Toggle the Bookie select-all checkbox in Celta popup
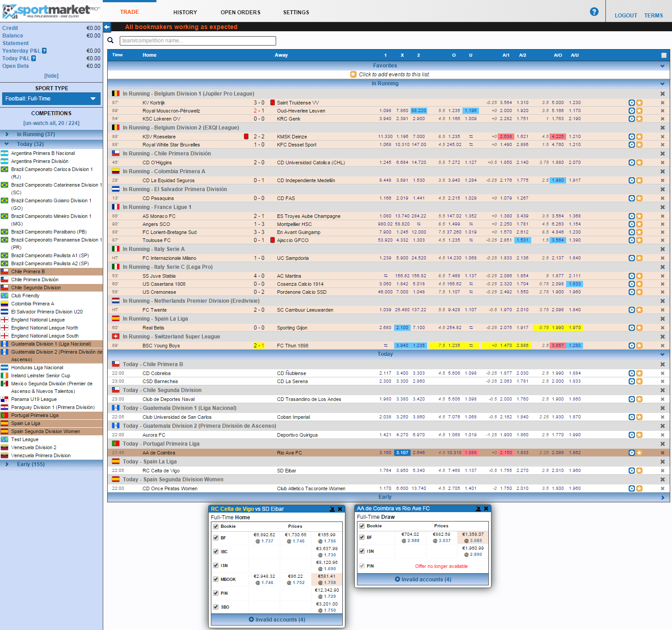 click(x=216, y=526)
